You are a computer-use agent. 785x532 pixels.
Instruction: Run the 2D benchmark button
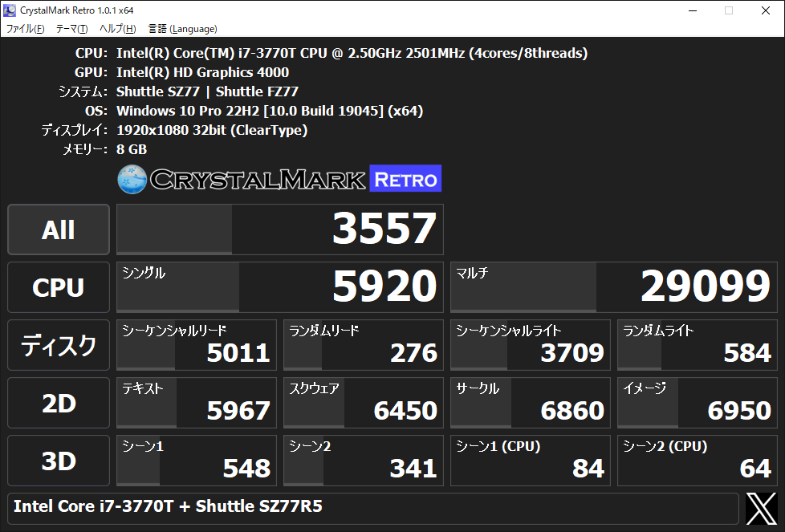pos(59,403)
